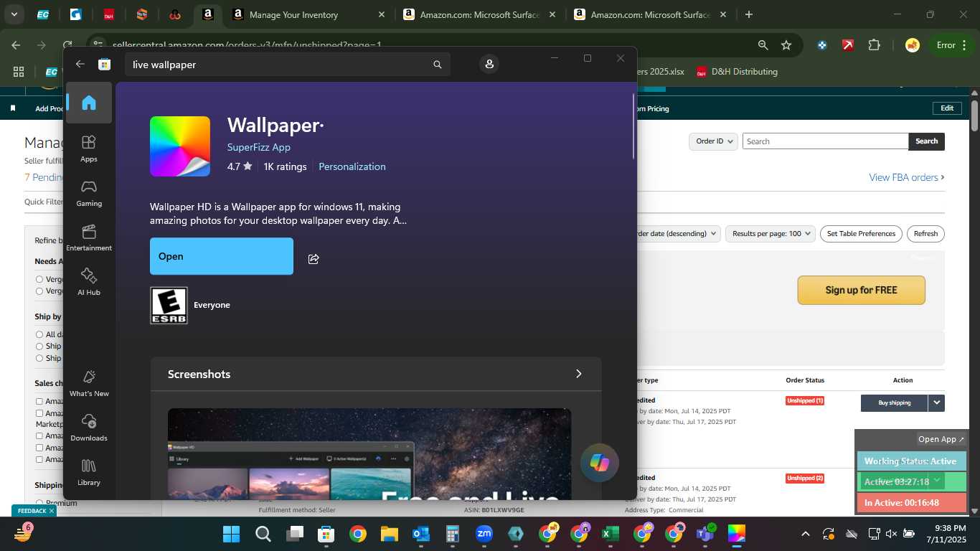The width and height of the screenshot is (980, 551).
Task: Select the 'All da' ship-by radio button
Action: pos(39,334)
